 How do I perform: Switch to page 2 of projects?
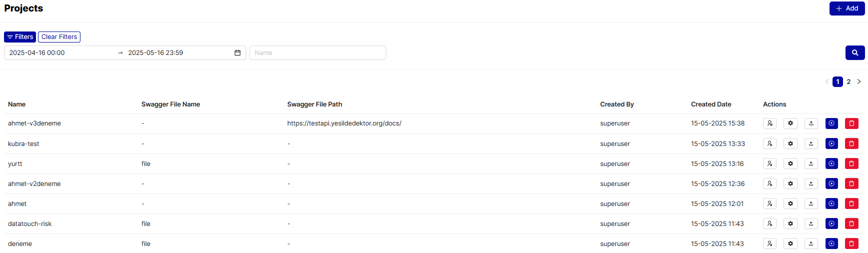tap(849, 81)
